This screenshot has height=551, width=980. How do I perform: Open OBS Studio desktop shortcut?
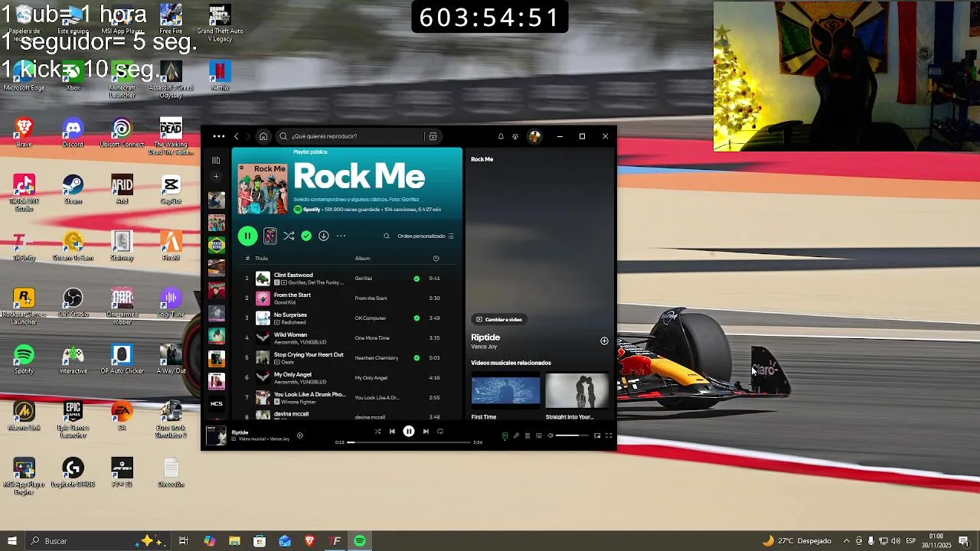73,303
